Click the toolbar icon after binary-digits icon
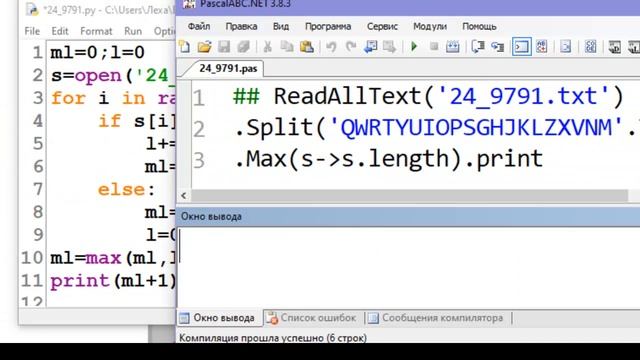The width and height of the screenshot is (640, 360). (x=615, y=47)
